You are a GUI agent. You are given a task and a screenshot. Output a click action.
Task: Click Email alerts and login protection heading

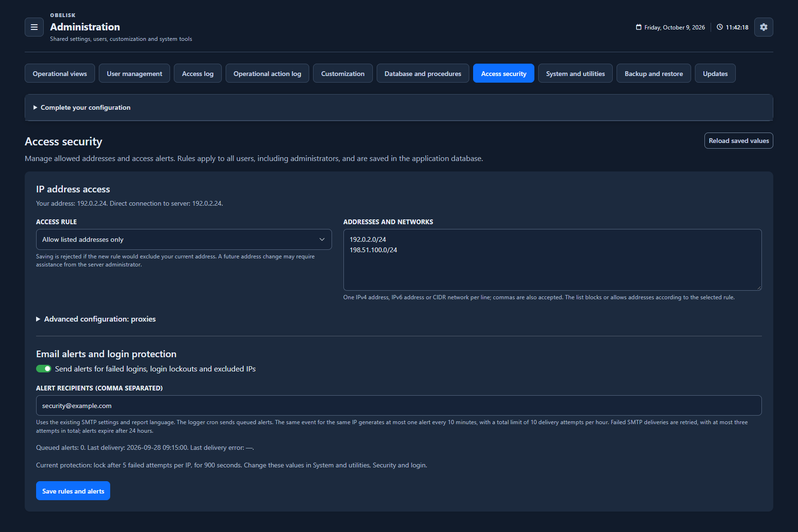point(106,354)
